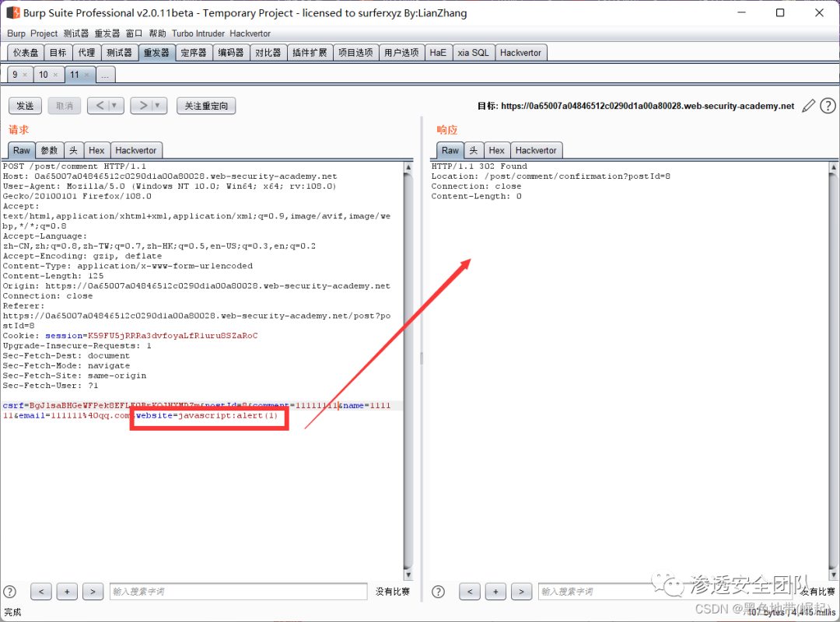Image resolution: width=840 pixels, height=622 pixels.
Task: Go to previous request search match
Action: [x=41, y=592]
